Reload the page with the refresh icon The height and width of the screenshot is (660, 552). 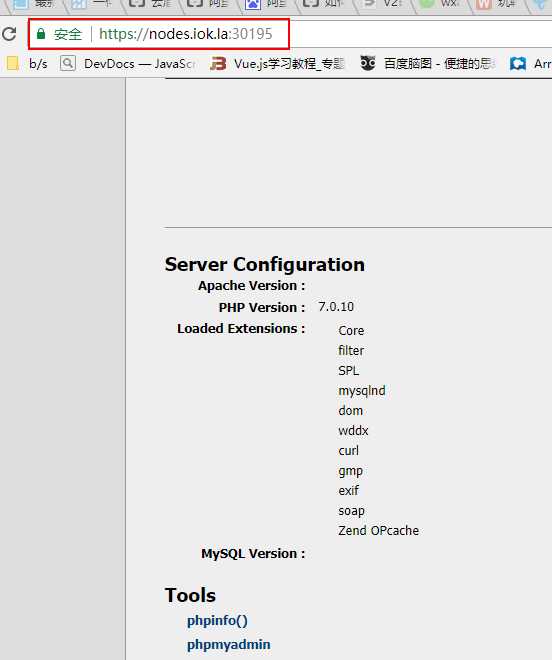click(9, 34)
